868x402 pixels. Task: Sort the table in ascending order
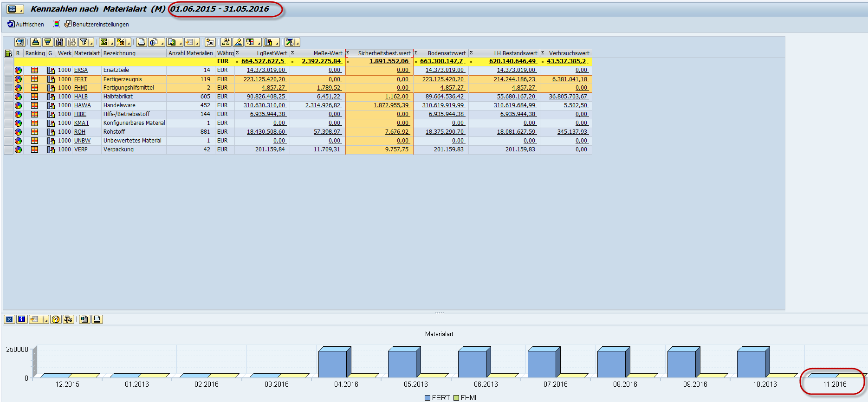[36, 42]
